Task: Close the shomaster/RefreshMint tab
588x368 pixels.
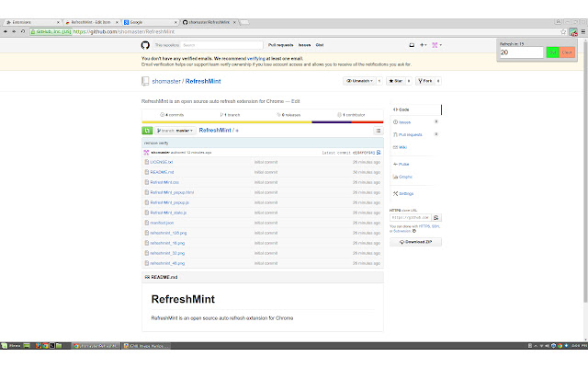Action: click(x=234, y=22)
